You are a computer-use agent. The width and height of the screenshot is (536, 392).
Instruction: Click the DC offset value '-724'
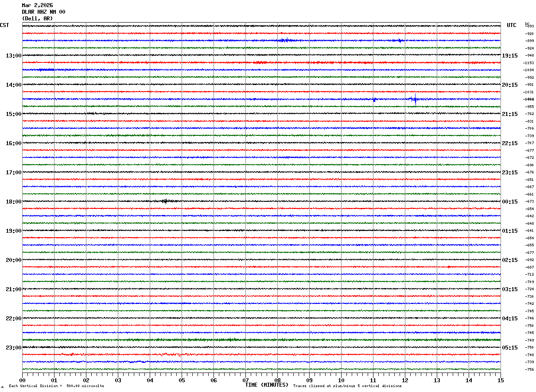tap(529, 289)
